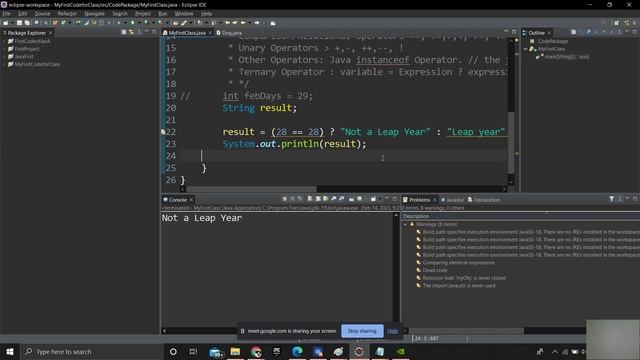
Task: Click the Forward navigation arrow in toolbar
Action: (257, 23)
